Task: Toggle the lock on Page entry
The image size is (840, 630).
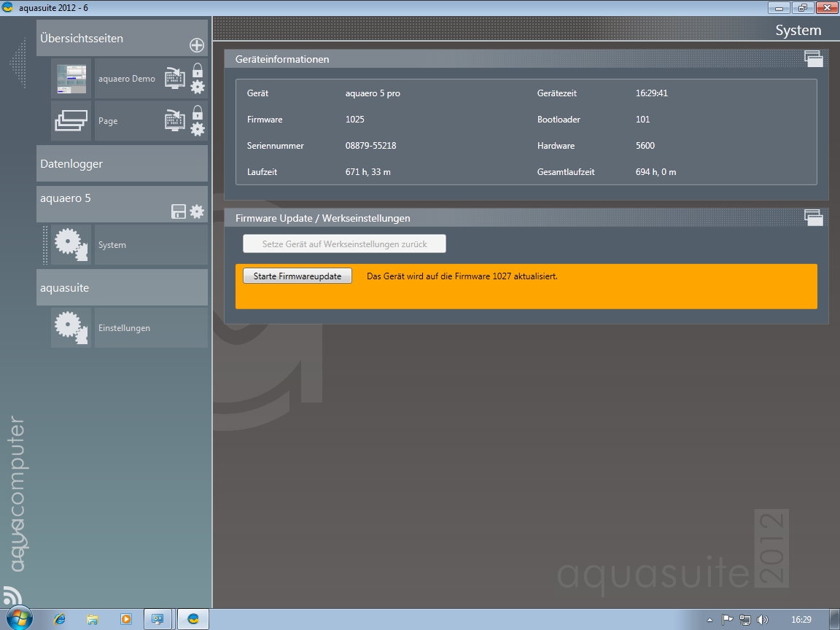Action: pos(198,112)
